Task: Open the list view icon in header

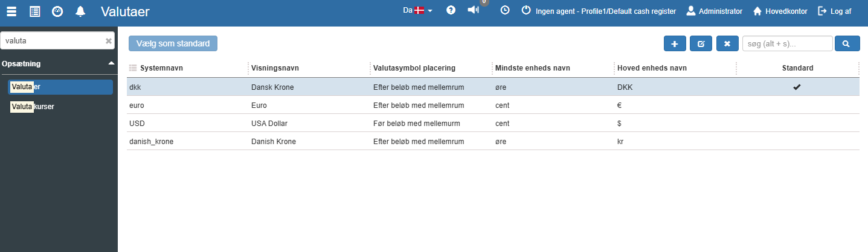Action: coord(34,11)
